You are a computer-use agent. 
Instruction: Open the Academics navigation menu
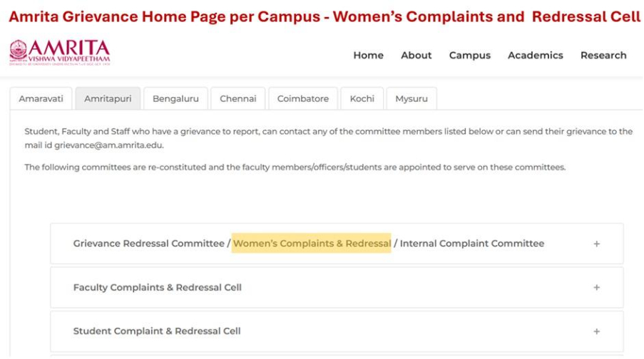[535, 56]
